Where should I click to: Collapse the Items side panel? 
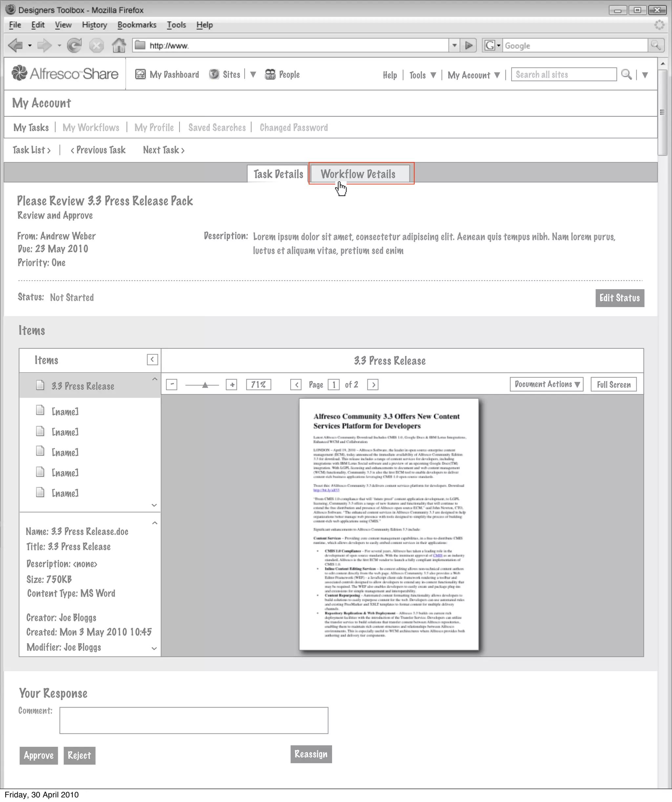coord(152,360)
